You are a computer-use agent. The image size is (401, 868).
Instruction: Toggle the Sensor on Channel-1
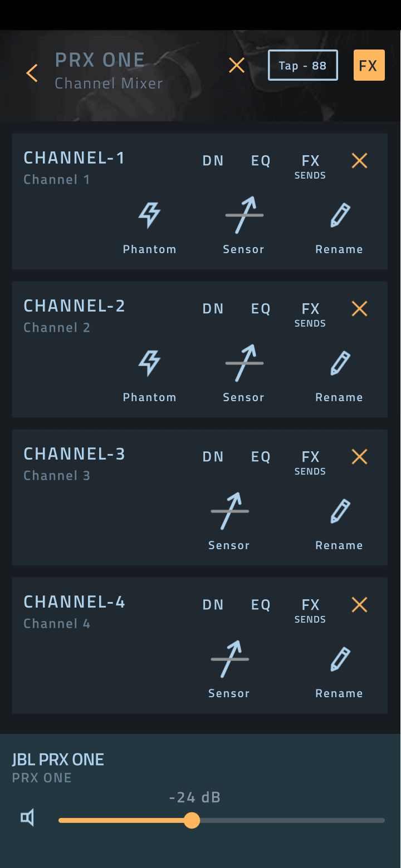tap(244, 216)
